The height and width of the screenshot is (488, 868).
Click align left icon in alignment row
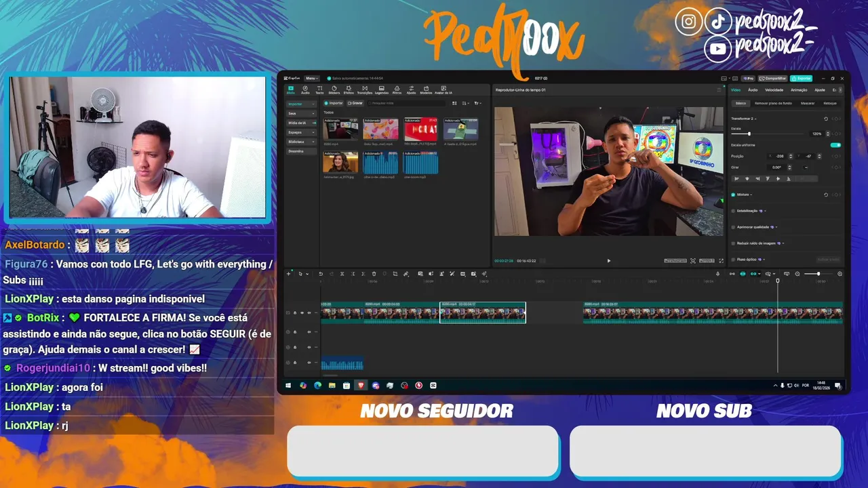coord(737,179)
